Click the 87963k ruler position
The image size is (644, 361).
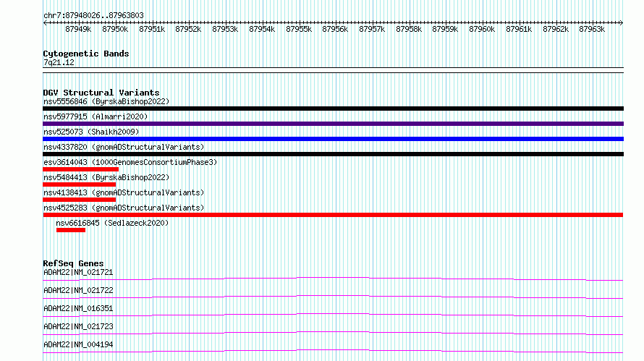592,29
